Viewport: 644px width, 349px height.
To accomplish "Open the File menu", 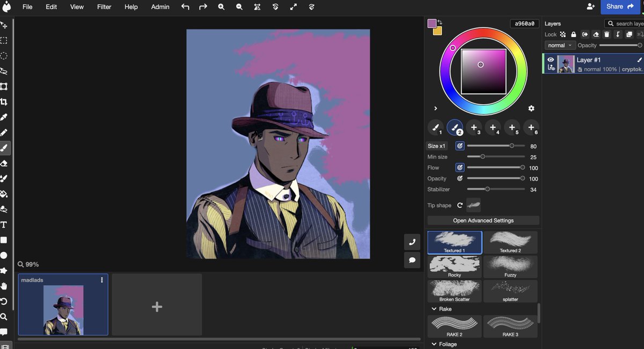I will (x=27, y=7).
